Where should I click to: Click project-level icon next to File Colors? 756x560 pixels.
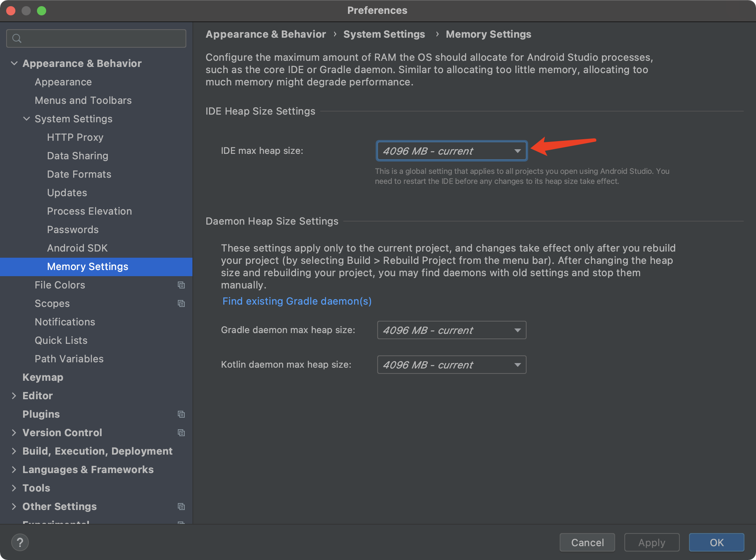[181, 285]
